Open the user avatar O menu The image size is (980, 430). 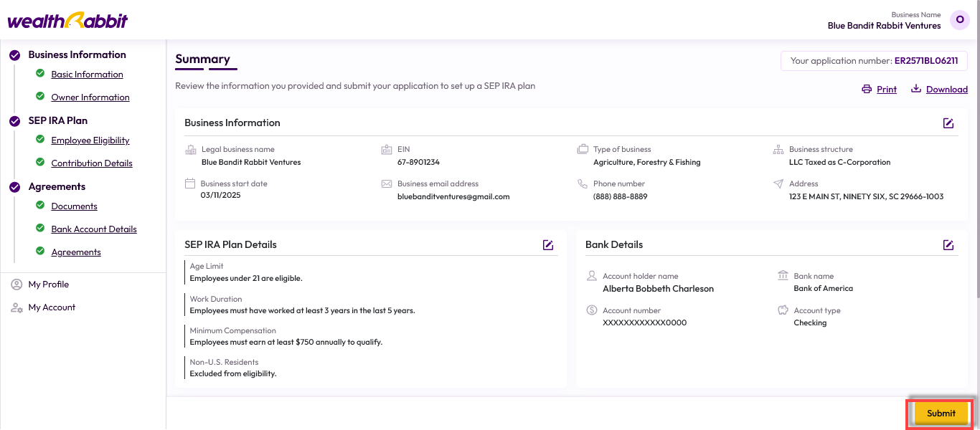click(960, 20)
